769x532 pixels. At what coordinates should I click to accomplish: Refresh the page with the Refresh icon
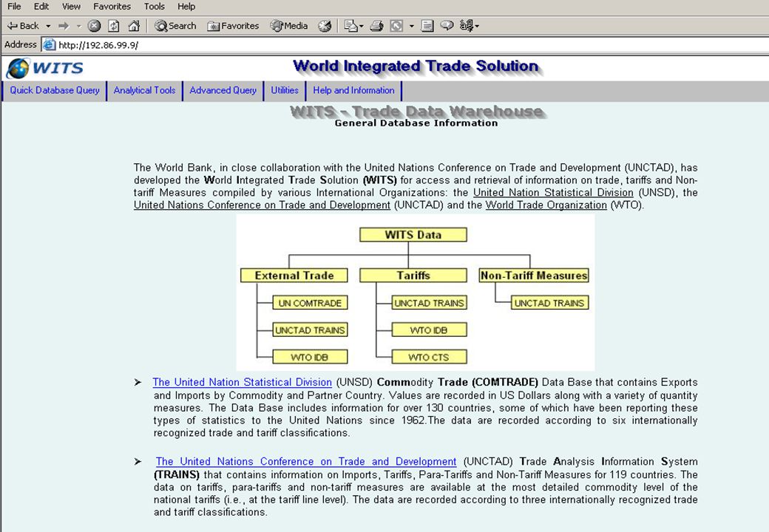coord(114,26)
